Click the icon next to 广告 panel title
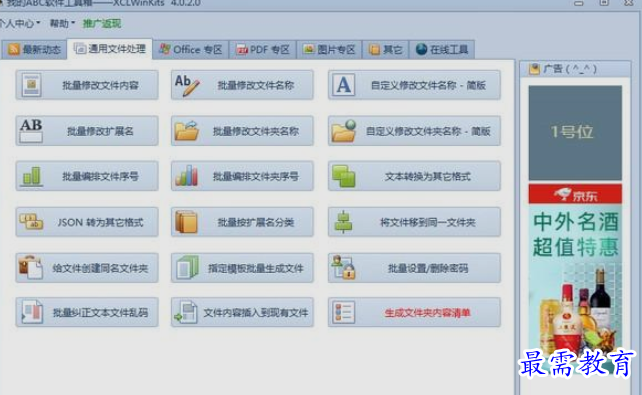The height and width of the screenshot is (395, 642). [x=534, y=69]
